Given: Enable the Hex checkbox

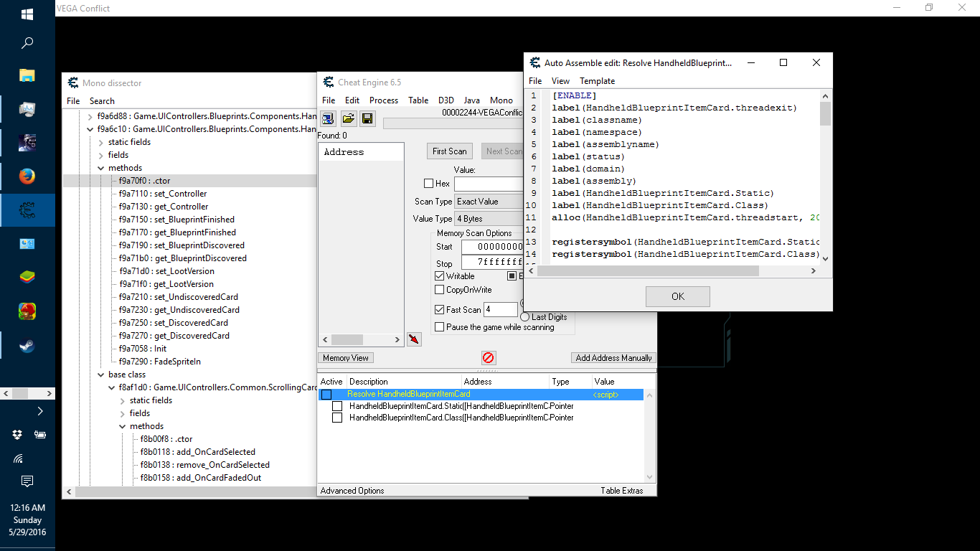Looking at the screenshot, I should [x=429, y=184].
